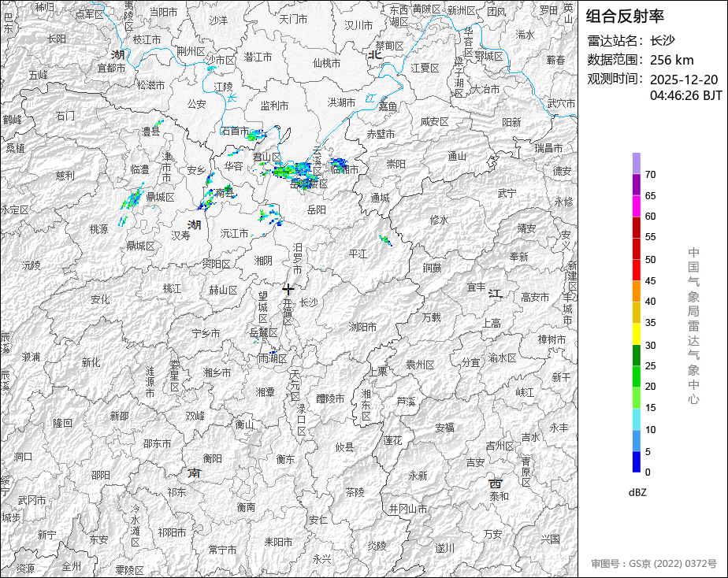
Task: Click the 湘潭 label on the map
Action: coord(265,392)
